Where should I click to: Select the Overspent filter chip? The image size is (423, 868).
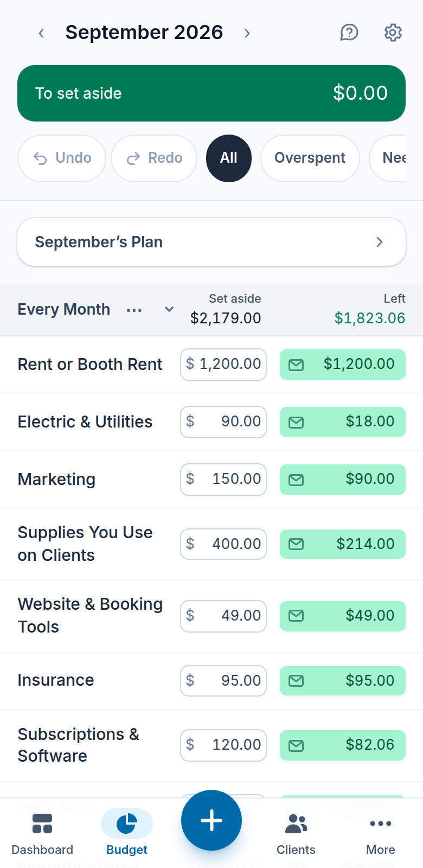310,158
